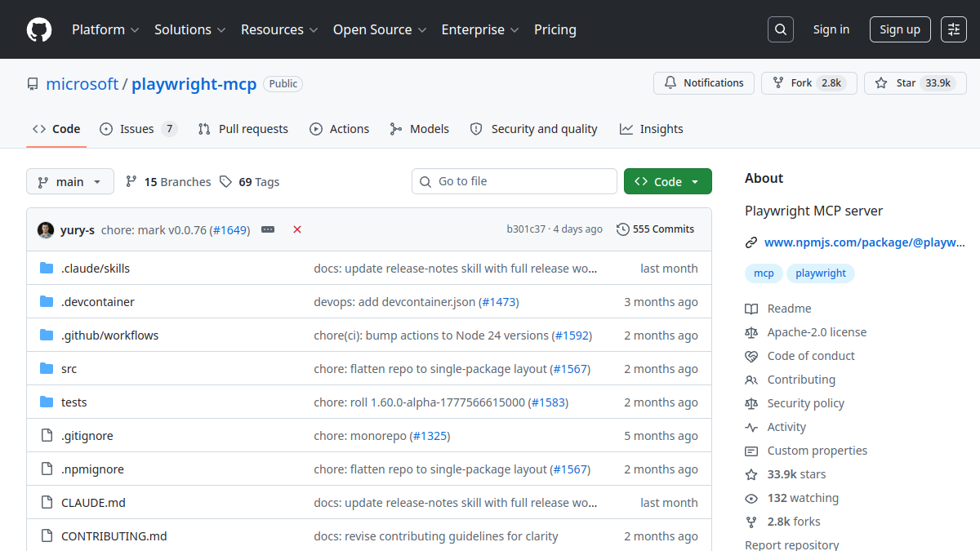980x551 pixels.
Task: Open the 69 Tags icon link
Action: (x=249, y=182)
